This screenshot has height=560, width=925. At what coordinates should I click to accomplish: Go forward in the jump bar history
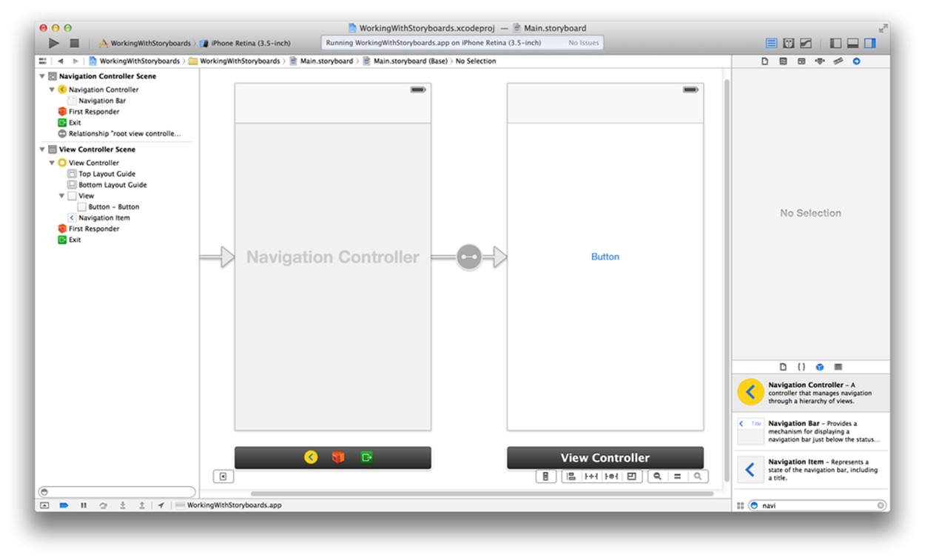tap(75, 61)
